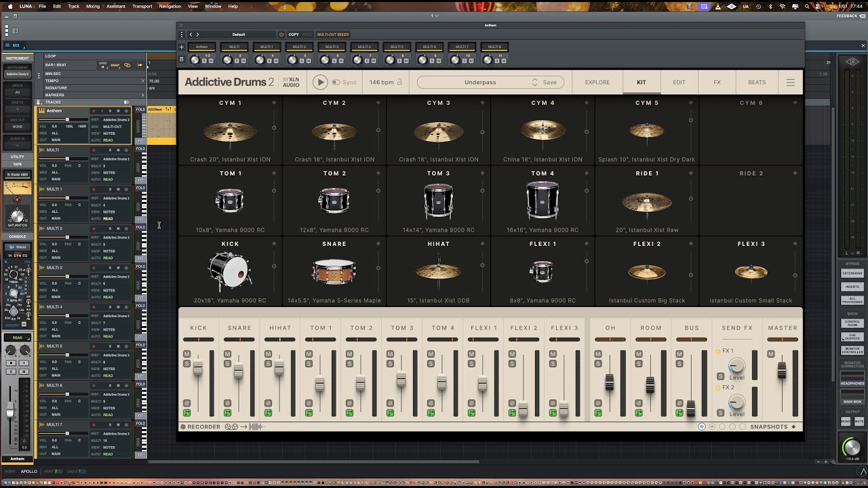Open the Addictive Drums hamburger menu
868x488 pixels.
pos(790,82)
